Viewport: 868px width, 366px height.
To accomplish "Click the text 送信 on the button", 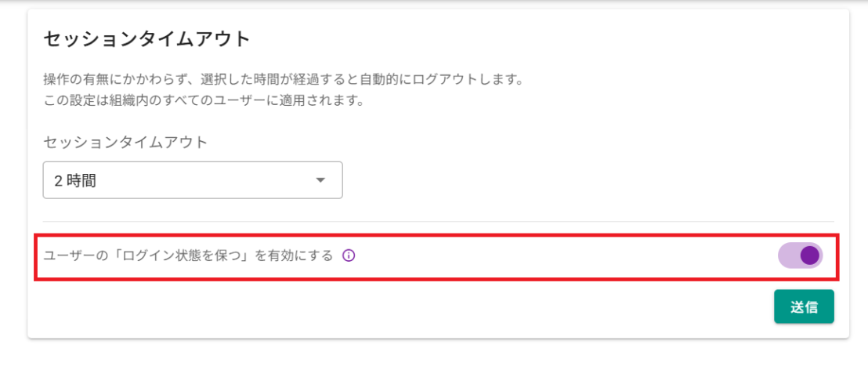I will pos(804,307).
